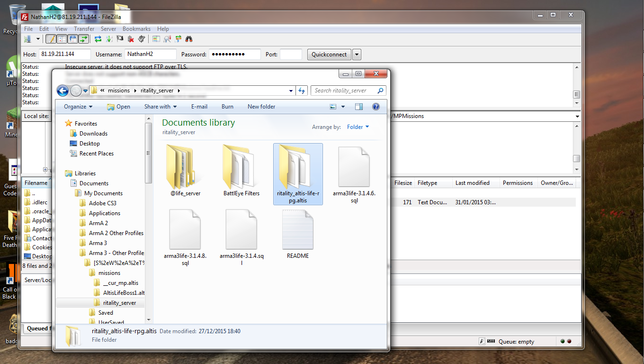Open Explorer recent locations dropdown arrow
644x364 pixels.
(85, 91)
